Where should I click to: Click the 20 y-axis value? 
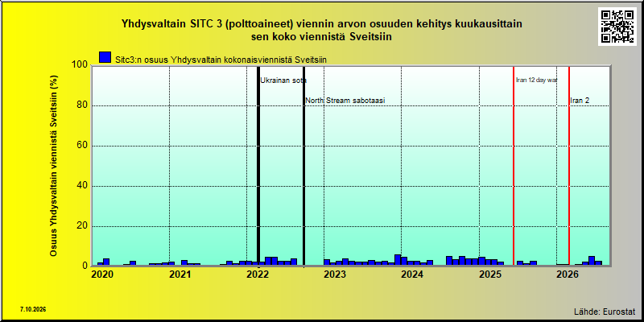click(x=84, y=226)
